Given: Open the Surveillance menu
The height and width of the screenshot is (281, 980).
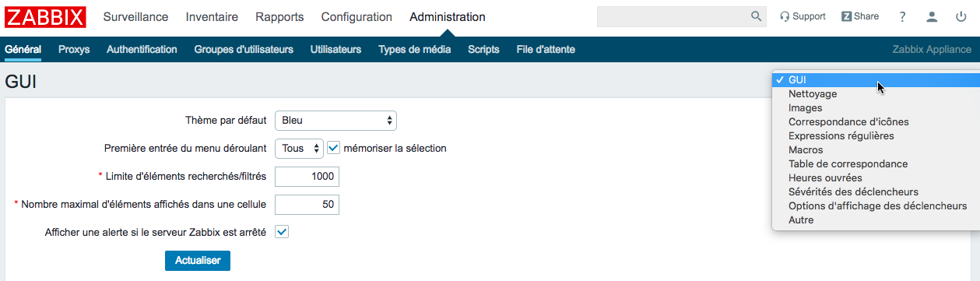Looking at the screenshot, I should [x=136, y=17].
